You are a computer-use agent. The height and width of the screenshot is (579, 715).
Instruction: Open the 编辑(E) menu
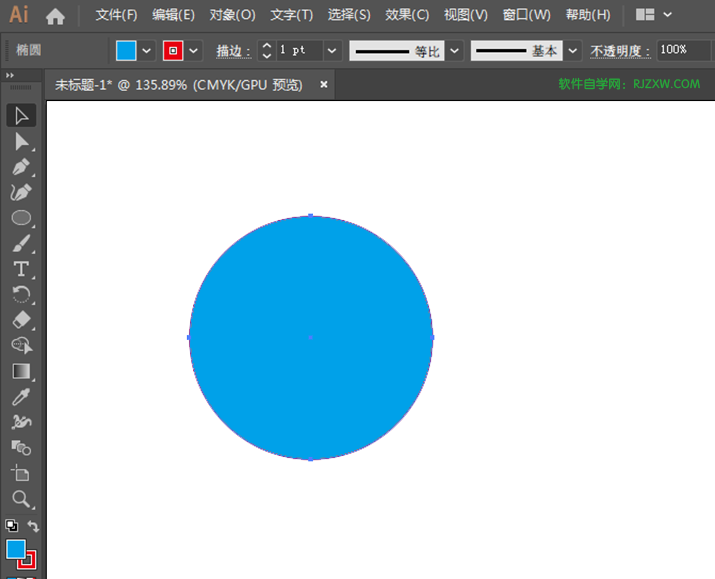point(173,15)
